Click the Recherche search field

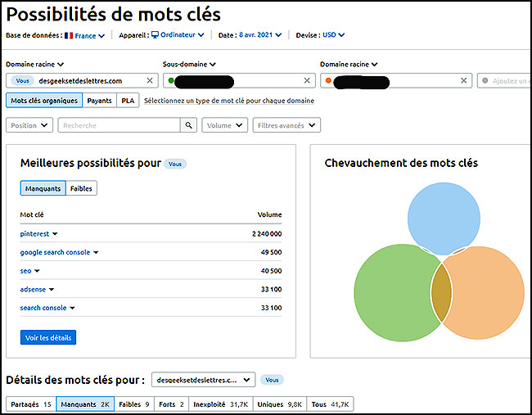click(x=119, y=125)
